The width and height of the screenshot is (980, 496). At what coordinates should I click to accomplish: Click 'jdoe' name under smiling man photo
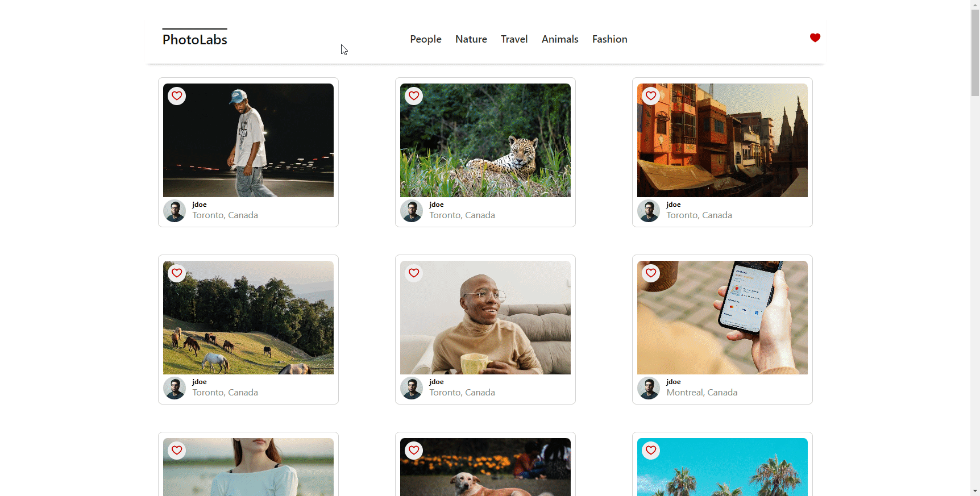[x=437, y=382]
